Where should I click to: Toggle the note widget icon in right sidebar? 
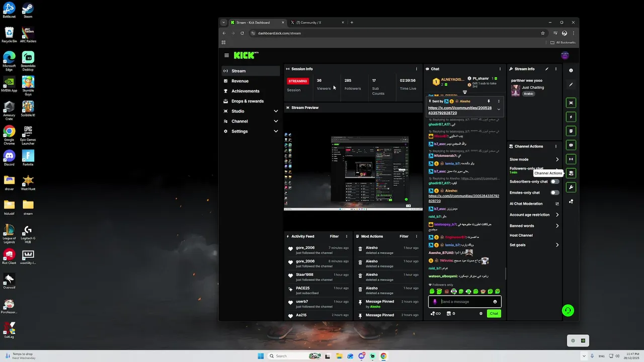point(571,131)
